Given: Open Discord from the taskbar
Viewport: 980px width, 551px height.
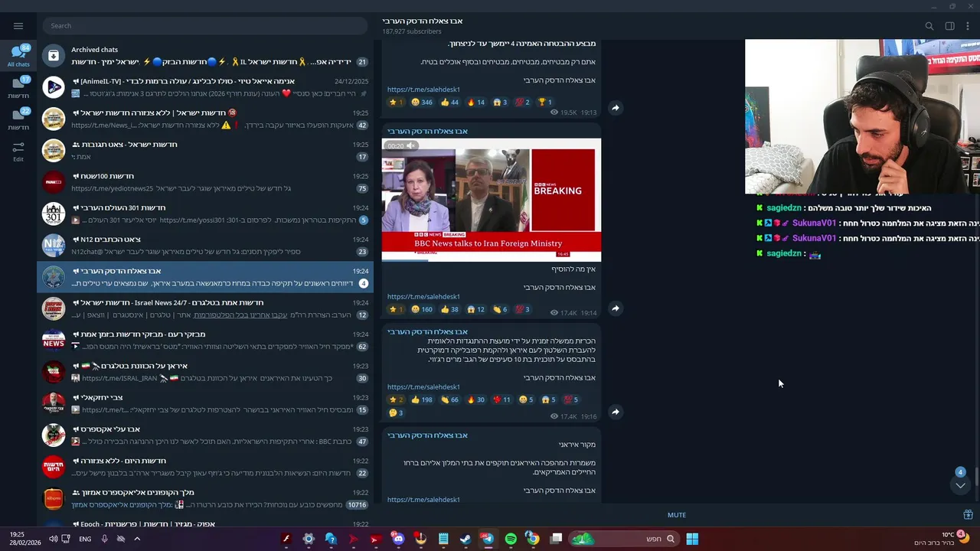Looking at the screenshot, I should coord(398,539).
